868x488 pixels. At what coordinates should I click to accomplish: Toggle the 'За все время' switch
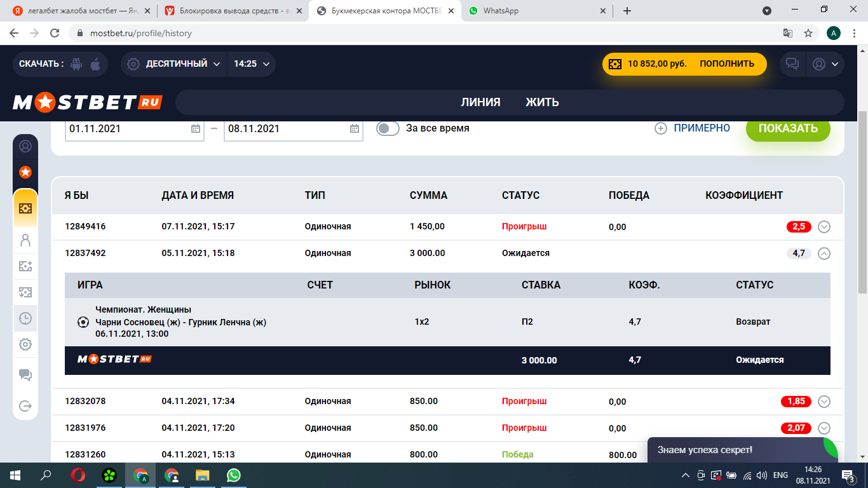388,128
